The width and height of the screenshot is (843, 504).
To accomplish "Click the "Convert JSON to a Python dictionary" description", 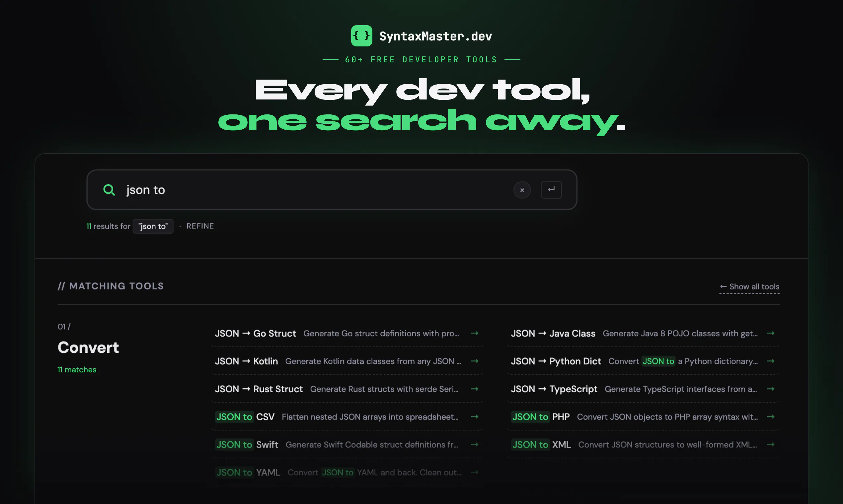I will (683, 361).
